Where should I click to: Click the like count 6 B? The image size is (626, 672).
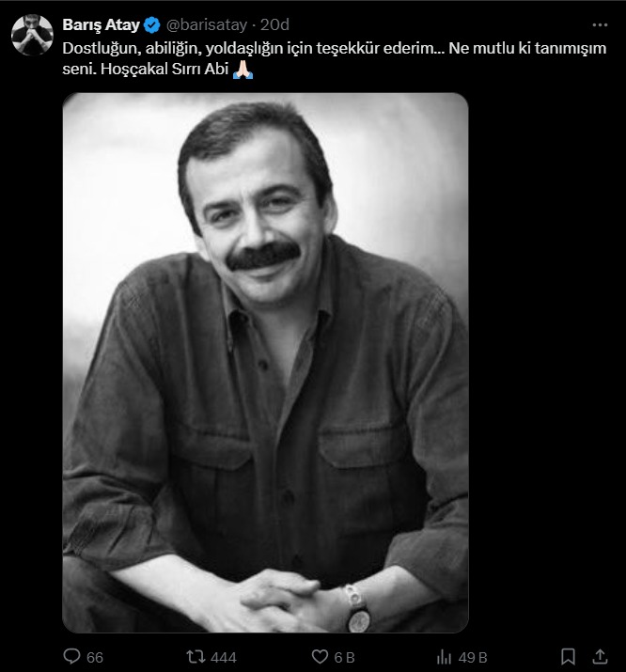(345, 657)
